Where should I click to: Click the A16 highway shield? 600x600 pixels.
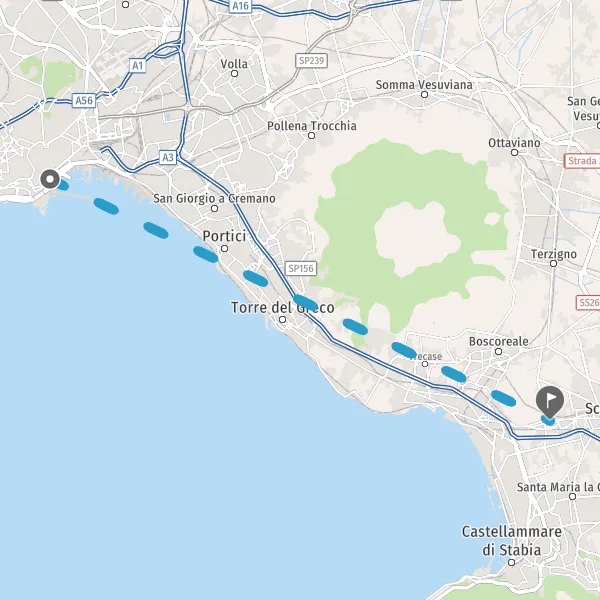(240, 6)
